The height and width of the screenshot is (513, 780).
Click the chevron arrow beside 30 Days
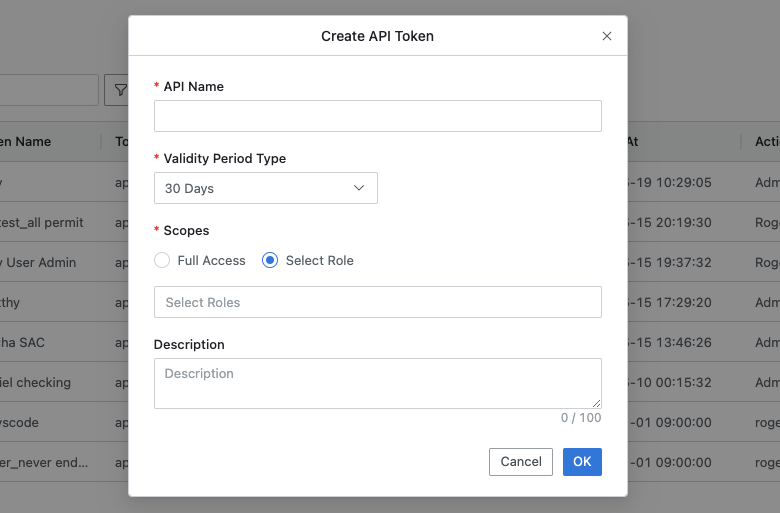360,188
